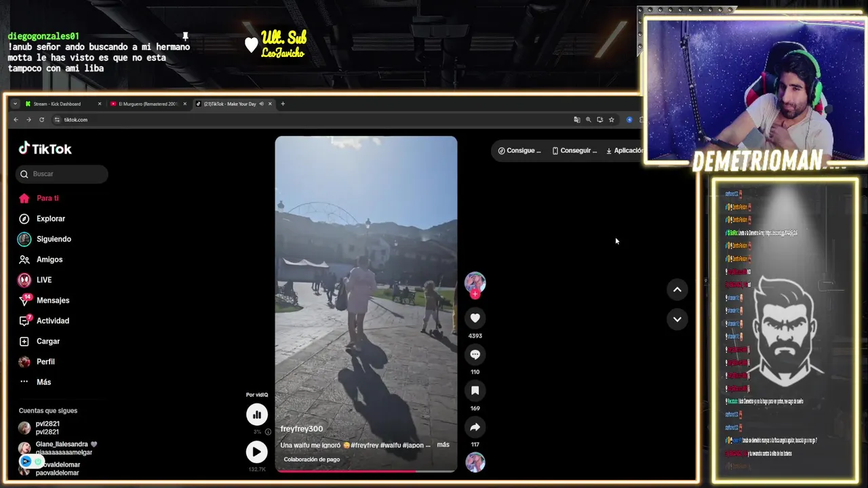The height and width of the screenshot is (488, 868).
Task: Expand caption with más
Action: click(443, 445)
